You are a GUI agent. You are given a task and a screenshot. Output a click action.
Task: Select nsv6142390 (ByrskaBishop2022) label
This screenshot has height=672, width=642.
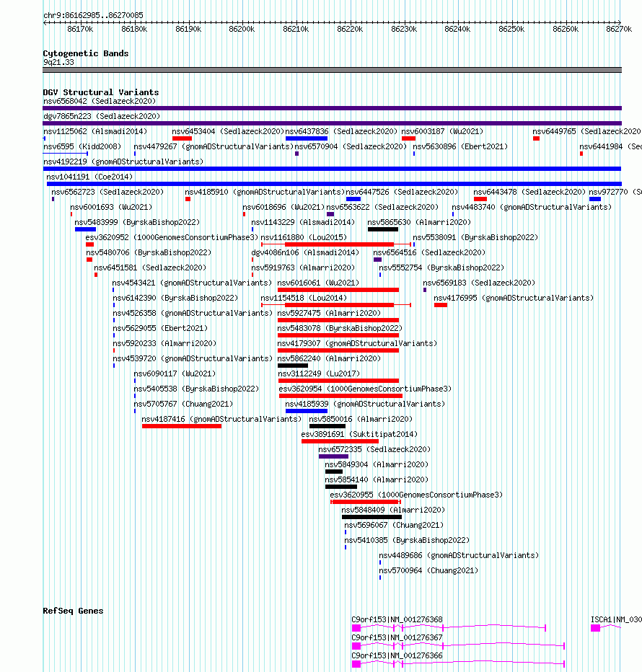[175, 299]
